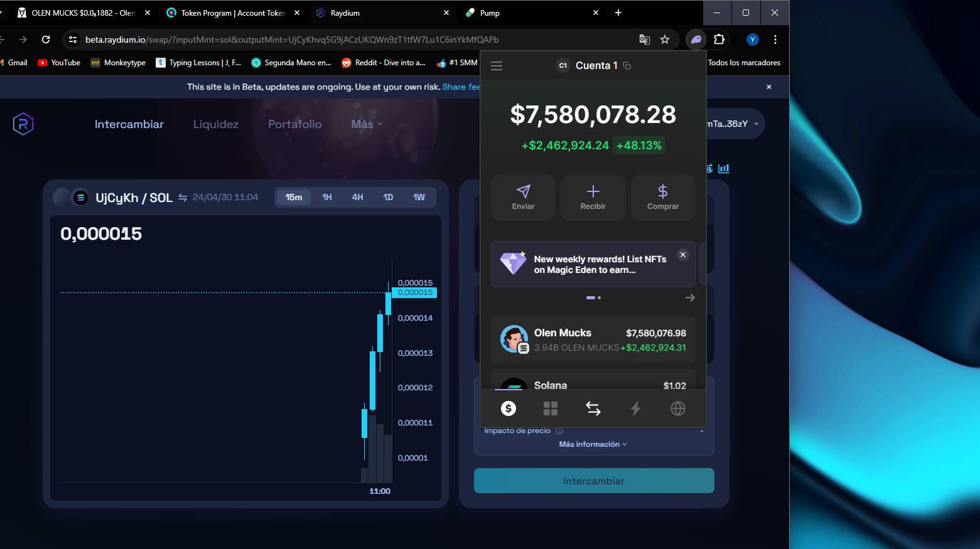Viewport: 980px width, 549px height.
Task: View site information for beta.raydium.io
Action: click(73, 40)
